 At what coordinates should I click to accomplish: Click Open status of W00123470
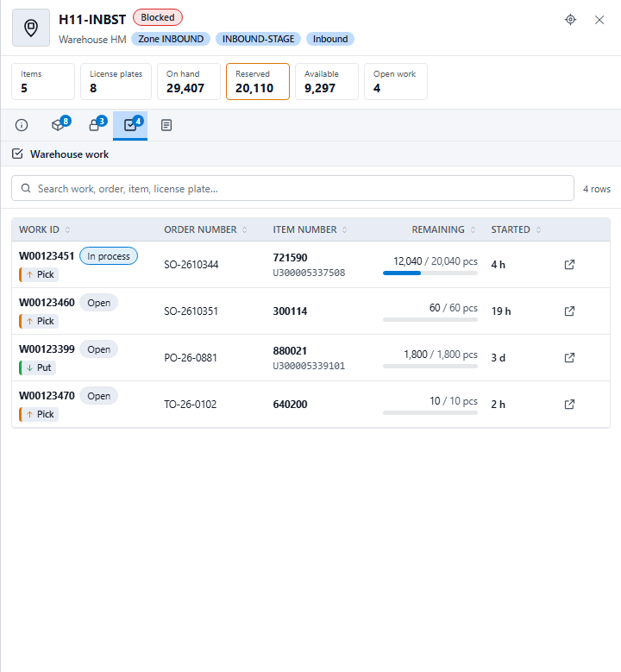tap(98, 396)
